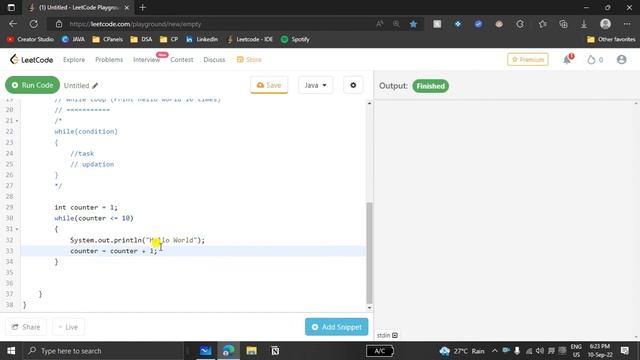Click the Windows Start button
Viewport: 640px width, 360px height.
(x=11, y=351)
